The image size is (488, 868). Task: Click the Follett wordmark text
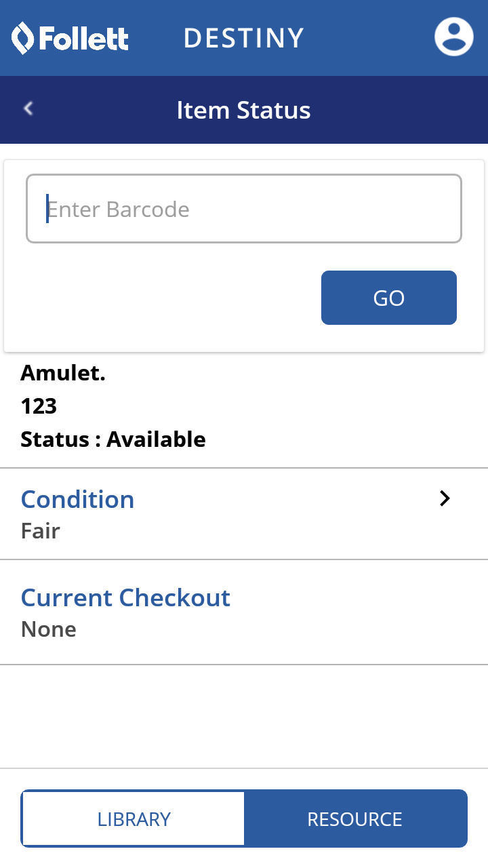[x=83, y=39]
